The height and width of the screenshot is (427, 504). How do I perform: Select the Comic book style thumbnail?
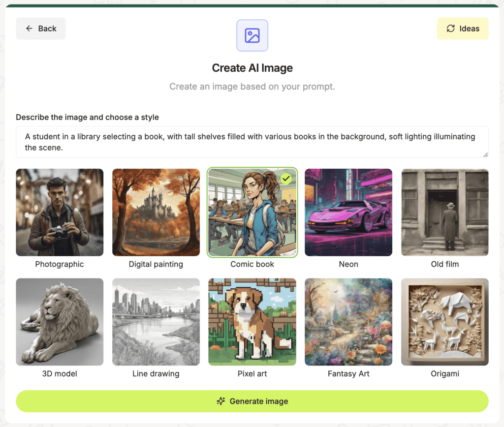coord(252,213)
